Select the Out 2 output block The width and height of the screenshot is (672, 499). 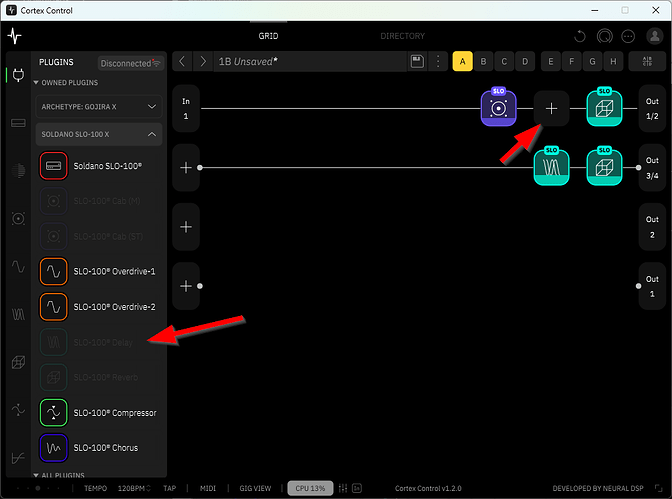[652, 227]
